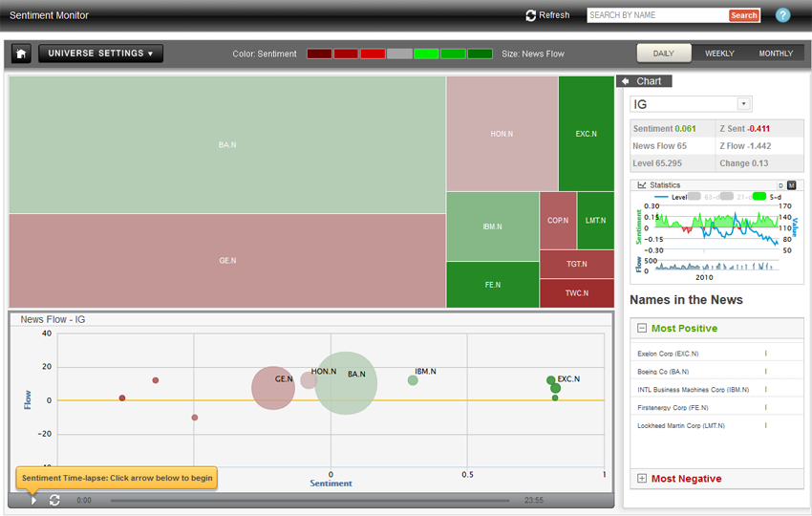
Task: Click the home icon button
Action: 21,54
